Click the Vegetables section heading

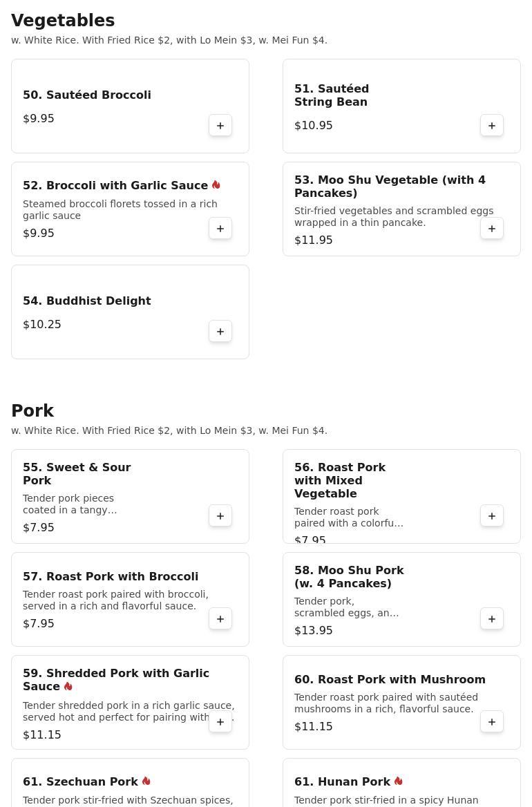[63, 21]
